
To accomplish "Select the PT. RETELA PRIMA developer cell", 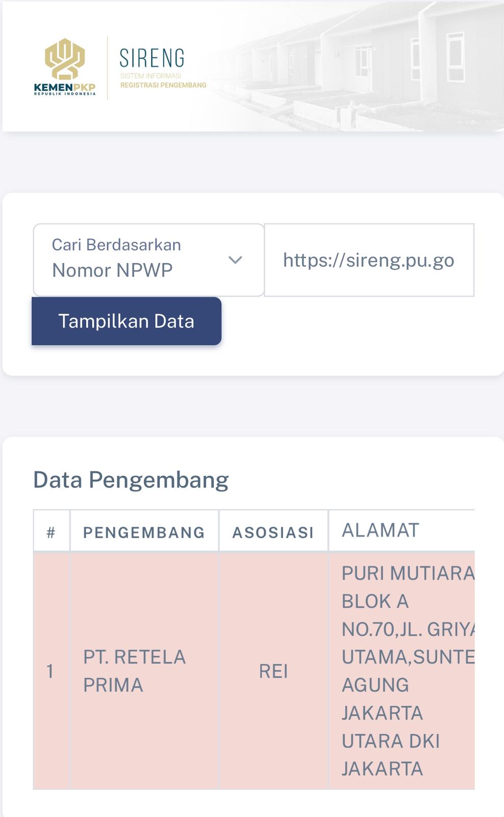I will pos(134,670).
